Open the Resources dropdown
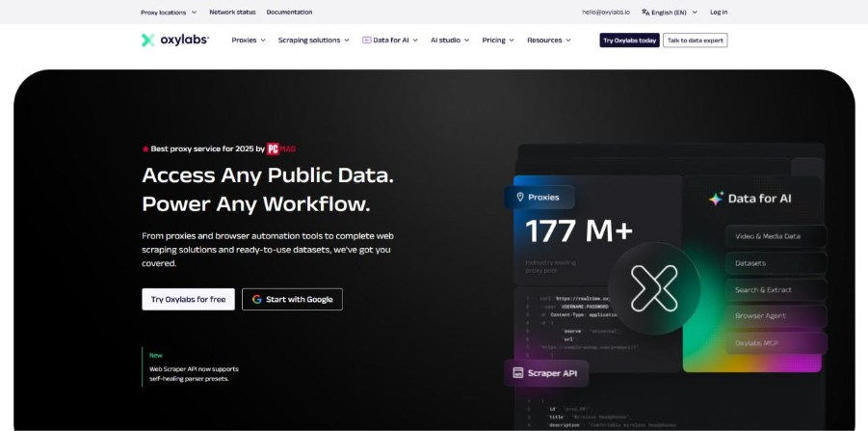The width and height of the screenshot is (868, 431). [549, 40]
